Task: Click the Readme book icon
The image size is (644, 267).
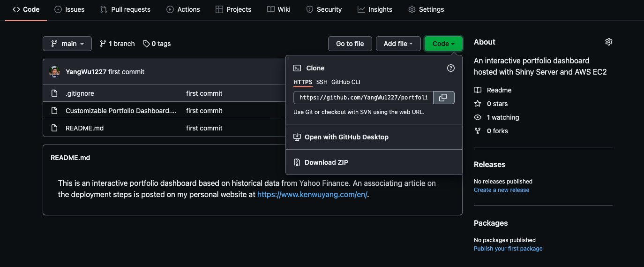Action: [x=478, y=90]
